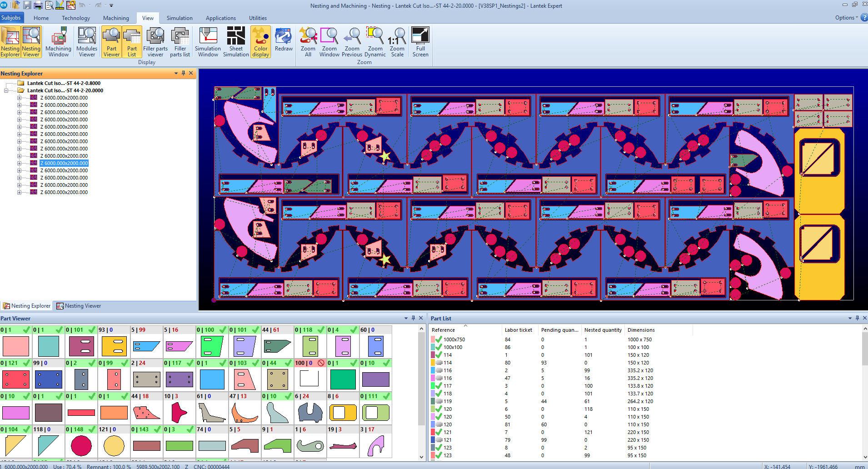
Task: Collapse the Lantek Cut ST 44-2-20.0000 folder
Action: click(6, 90)
